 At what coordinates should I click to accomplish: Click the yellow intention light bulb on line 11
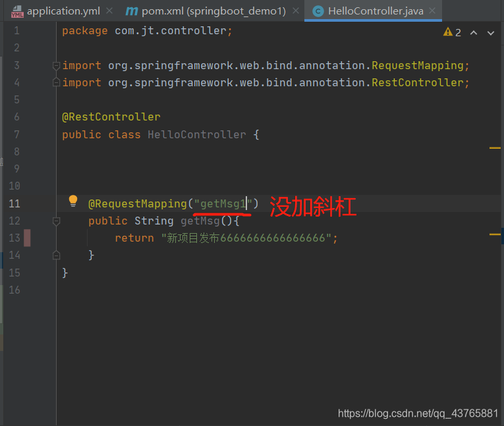(x=73, y=201)
